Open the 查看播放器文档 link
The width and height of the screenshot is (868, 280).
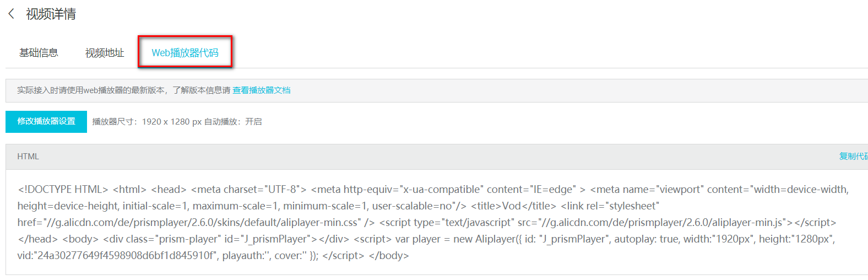[262, 90]
